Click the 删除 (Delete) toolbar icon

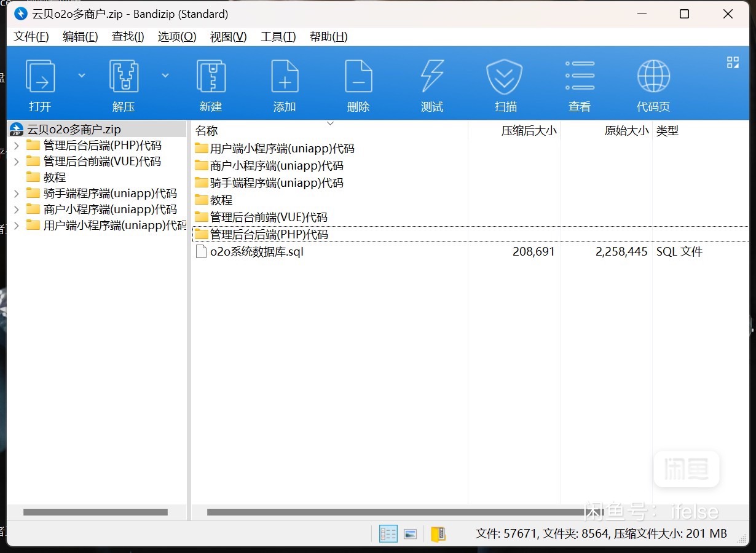pyautogui.click(x=358, y=77)
